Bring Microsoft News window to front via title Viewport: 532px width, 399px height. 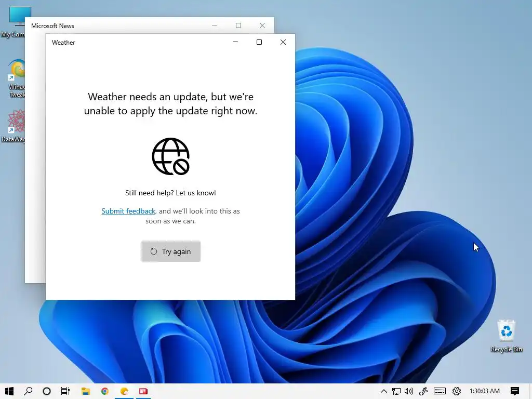[x=52, y=26]
